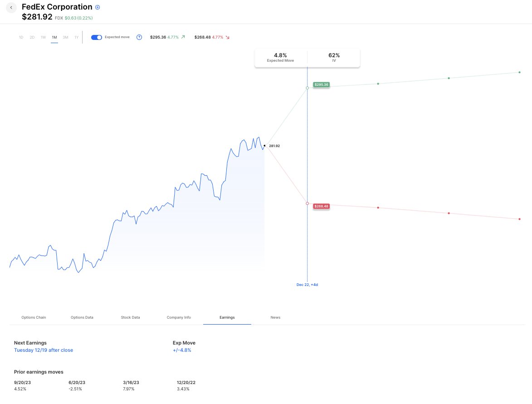This screenshot has height=404, width=532.
Task: Click the +/-4.8% expected move link
Action: [182, 350]
